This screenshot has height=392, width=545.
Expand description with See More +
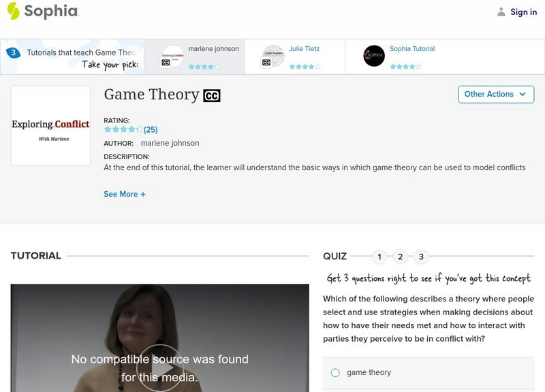(125, 194)
